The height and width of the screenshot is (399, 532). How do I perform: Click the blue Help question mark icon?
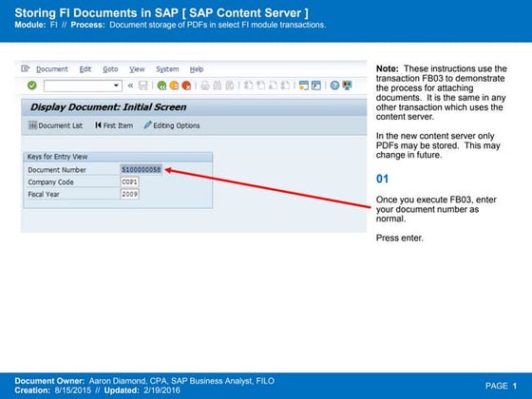(334, 85)
